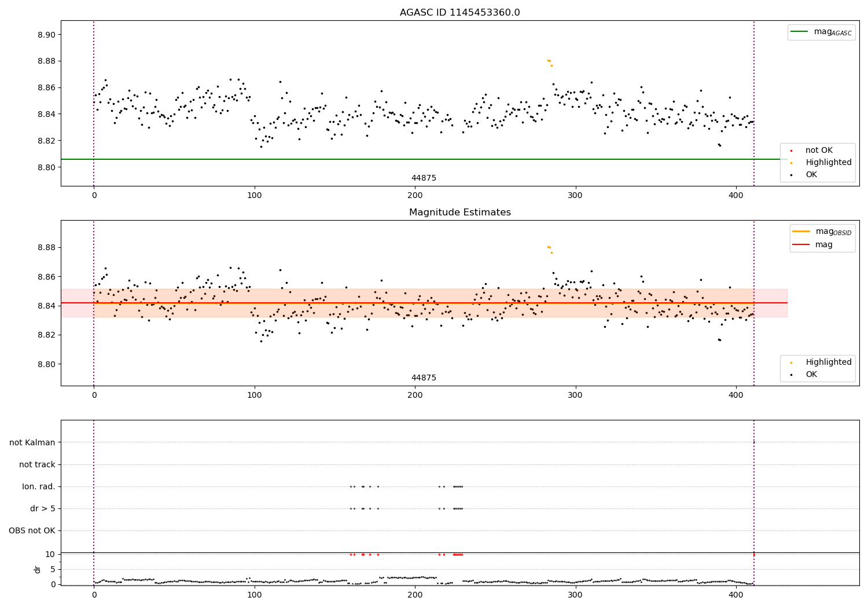The height and width of the screenshot is (608, 868).
Task: Click the 'Ion. rad.' axis label
Action: pos(39,487)
